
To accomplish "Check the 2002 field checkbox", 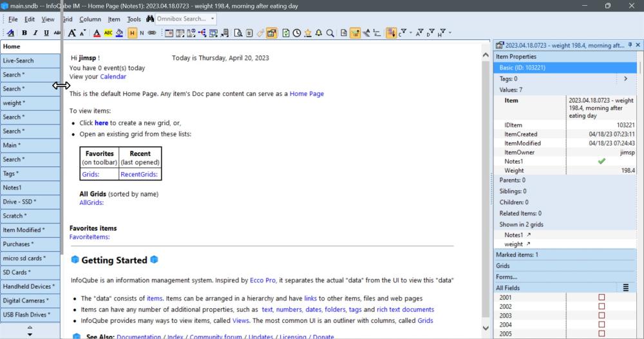I will pyautogui.click(x=601, y=306).
